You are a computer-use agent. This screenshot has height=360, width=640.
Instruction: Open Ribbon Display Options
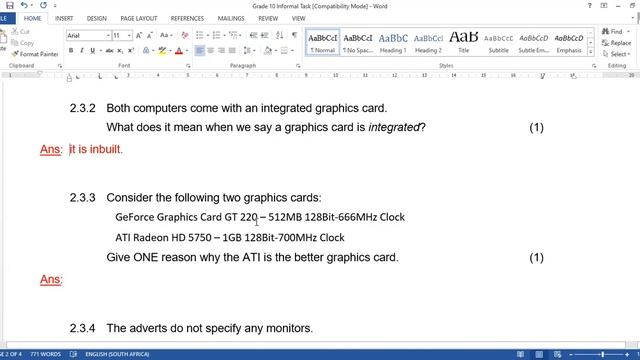pos(604,6)
